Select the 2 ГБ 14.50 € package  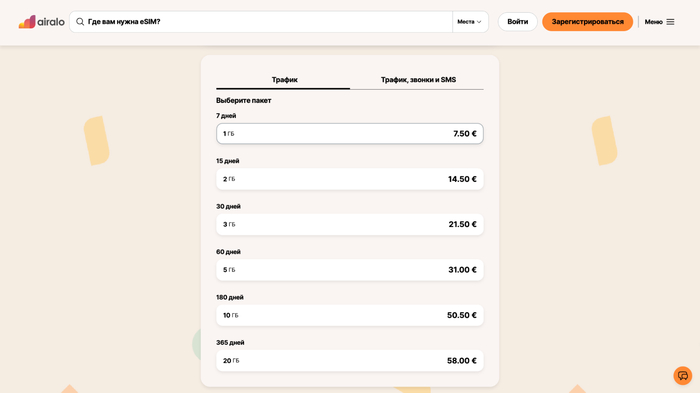click(x=350, y=179)
